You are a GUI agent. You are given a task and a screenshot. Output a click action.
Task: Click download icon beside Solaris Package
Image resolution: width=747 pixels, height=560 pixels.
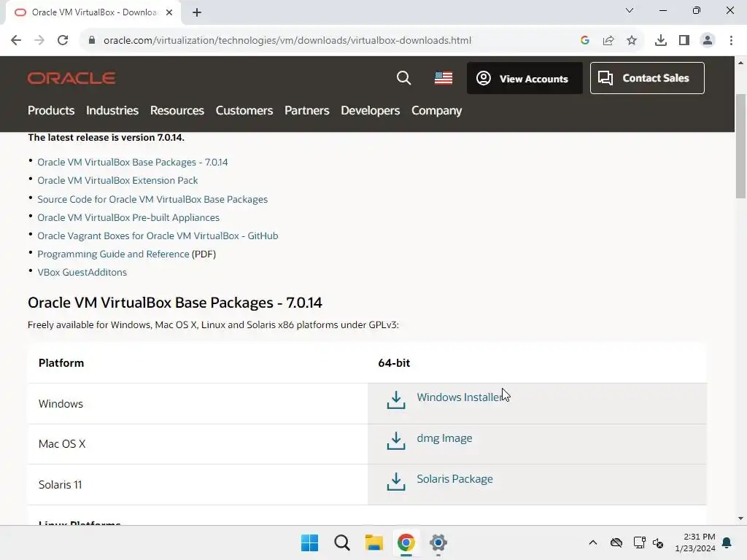tap(396, 481)
